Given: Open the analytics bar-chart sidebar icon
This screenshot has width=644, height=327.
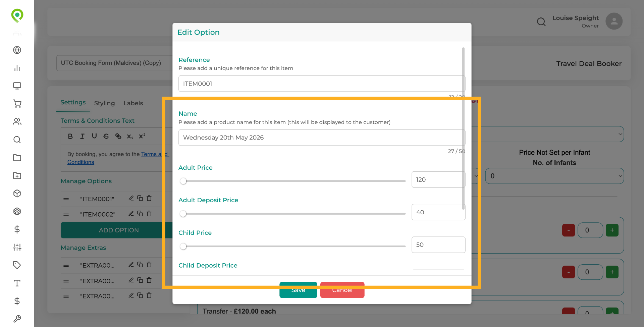Looking at the screenshot, I should coord(17,68).
